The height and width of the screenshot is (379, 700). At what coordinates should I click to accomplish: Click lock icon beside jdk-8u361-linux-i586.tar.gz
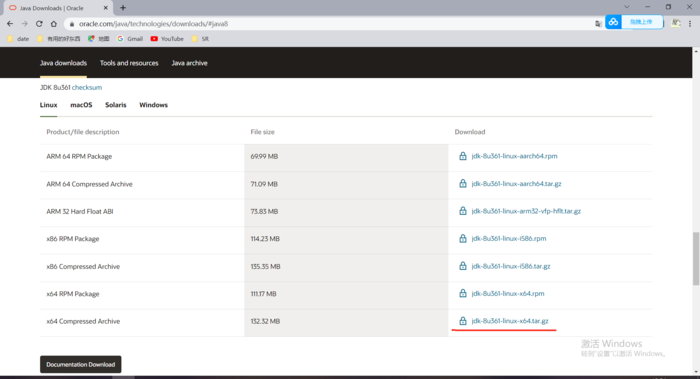click(462, 266)
